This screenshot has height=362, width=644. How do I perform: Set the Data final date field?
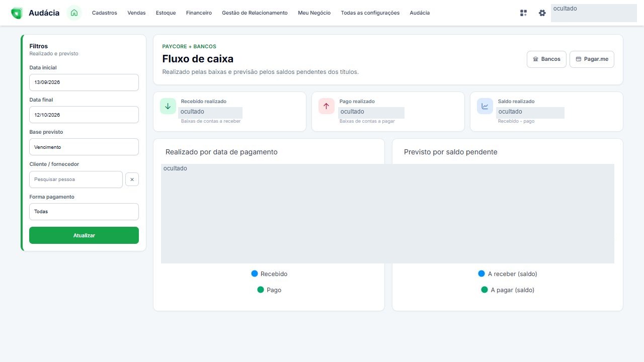tap(84, 115)
